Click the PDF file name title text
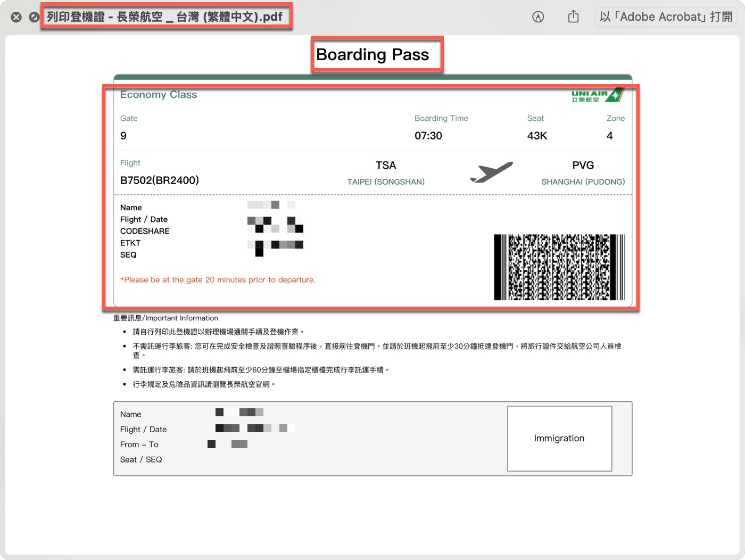The image size is (745, 560). click(x=165, y=17)
